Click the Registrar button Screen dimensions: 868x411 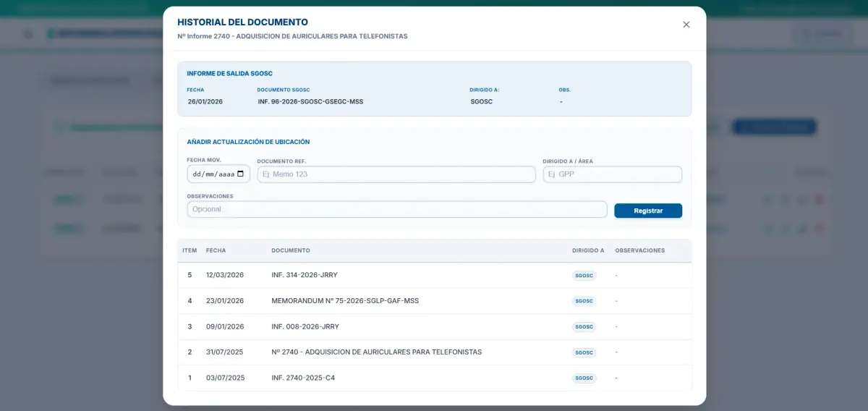coord(648,211)
